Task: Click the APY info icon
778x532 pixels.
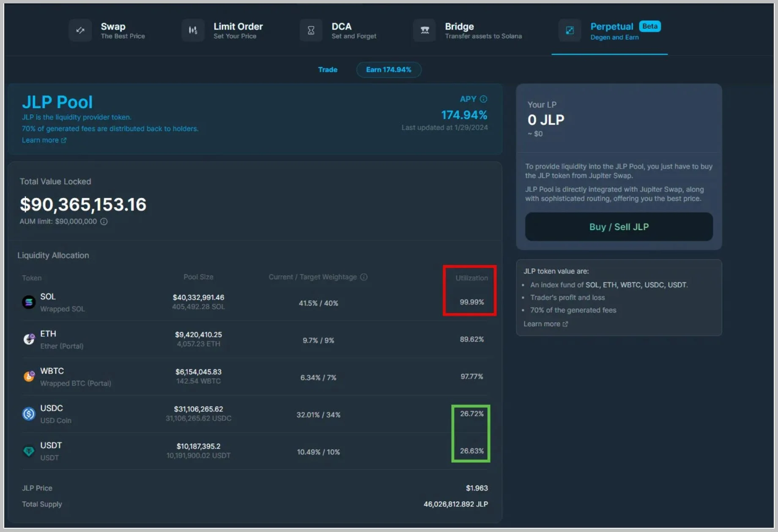Action: pyautogui.click(x=484, y=99)
